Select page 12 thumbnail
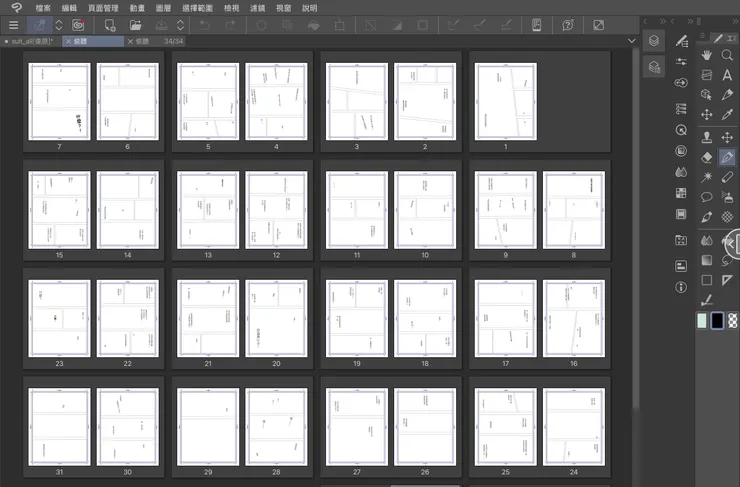 (276, 210)
